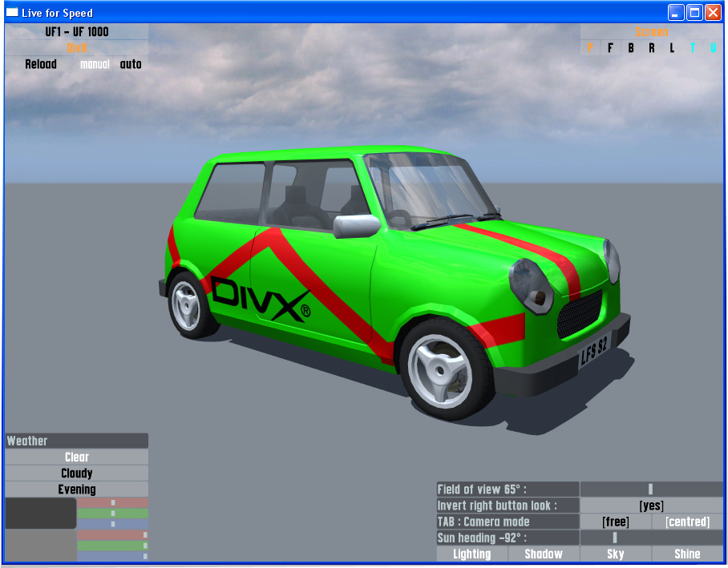Image resolution: width=728 pixels, height=568 pixels.
Task: Select the R view letter
Action: pyautogui.click(x=651, y=48)
